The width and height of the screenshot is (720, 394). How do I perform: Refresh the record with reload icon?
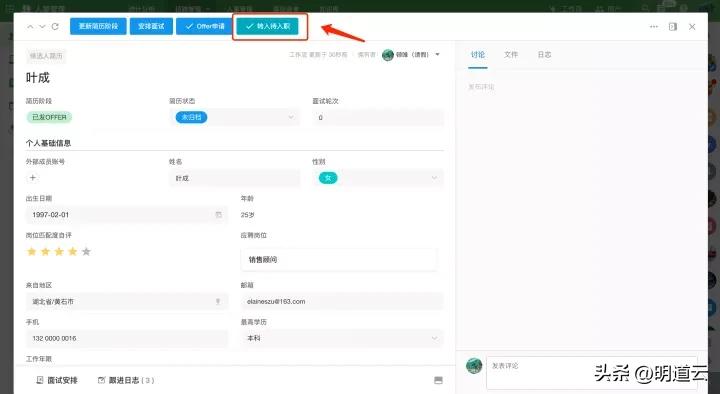[55, 27]
